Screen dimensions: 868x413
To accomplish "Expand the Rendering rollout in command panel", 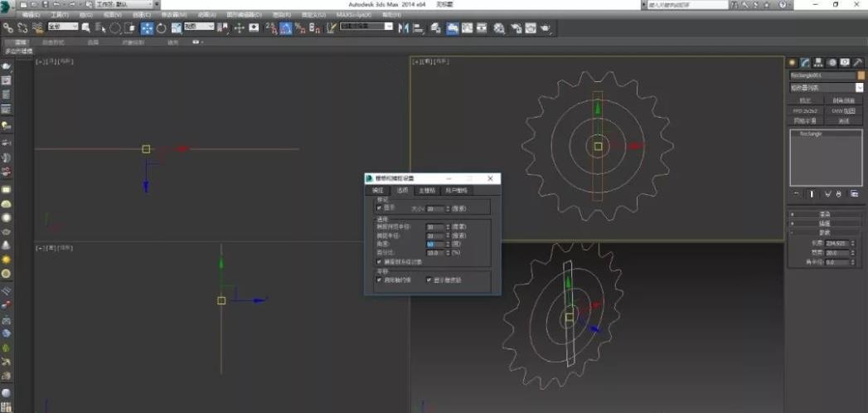I will [826, 214].
